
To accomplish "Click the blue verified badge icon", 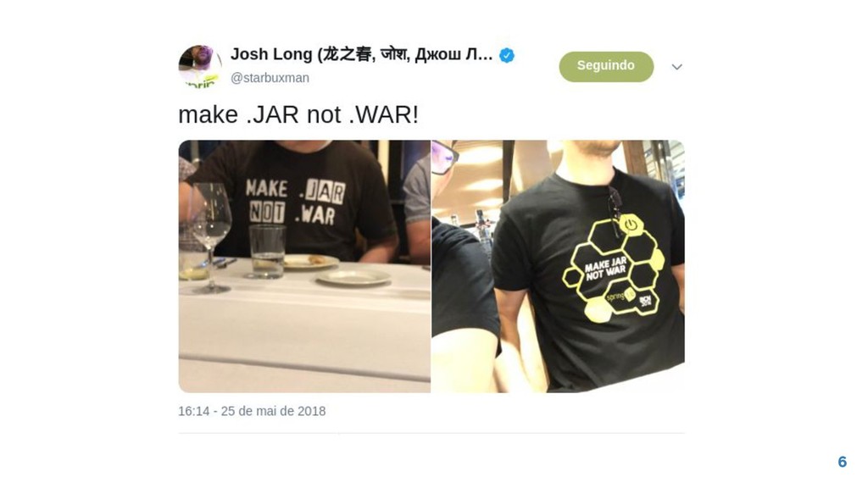I will [x=507, y=55].
